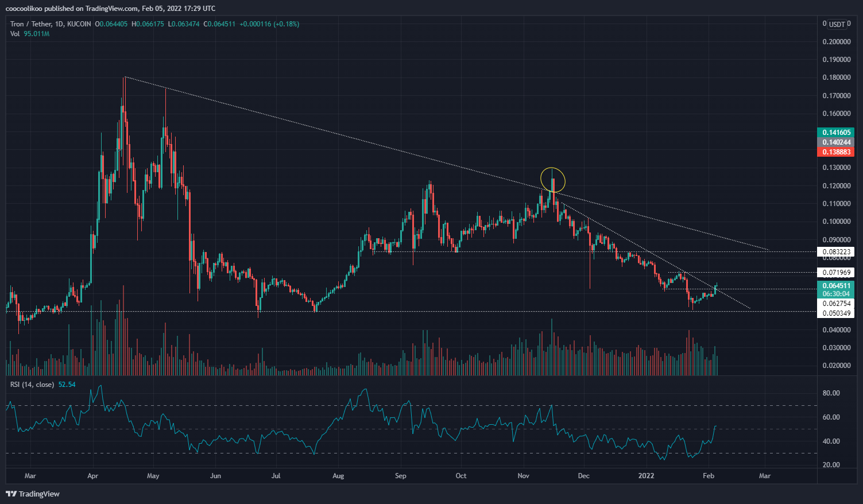863x504 pixels.
Task: Click the Dec label on time axis
Action: point(583,476)
